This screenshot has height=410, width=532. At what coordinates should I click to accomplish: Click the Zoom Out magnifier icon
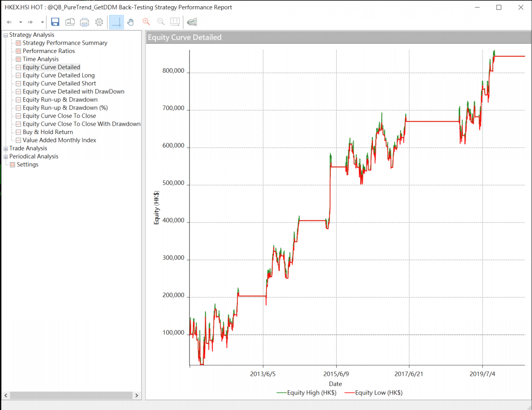161,22
